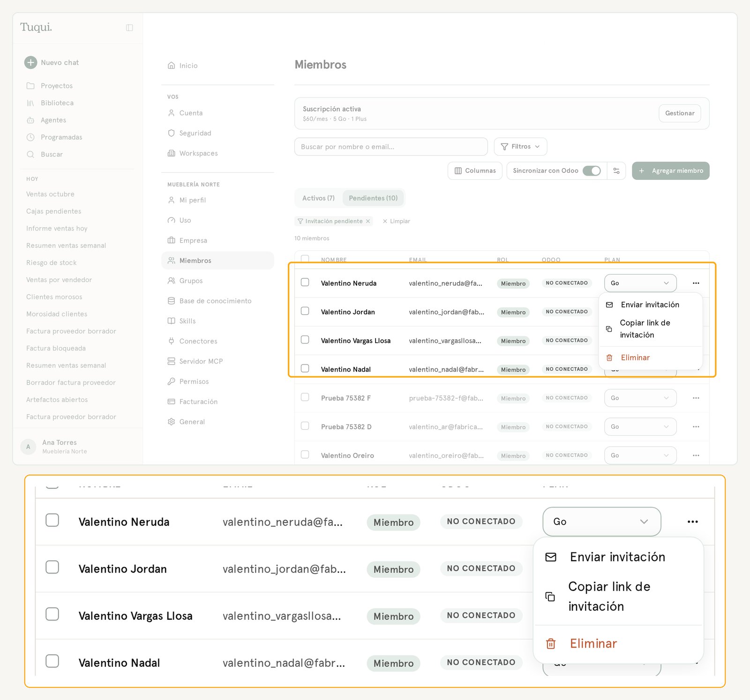Viewport: 750px width, 700px height.
Task: Go to Inicio via the home icon
Action: (172, 66)
